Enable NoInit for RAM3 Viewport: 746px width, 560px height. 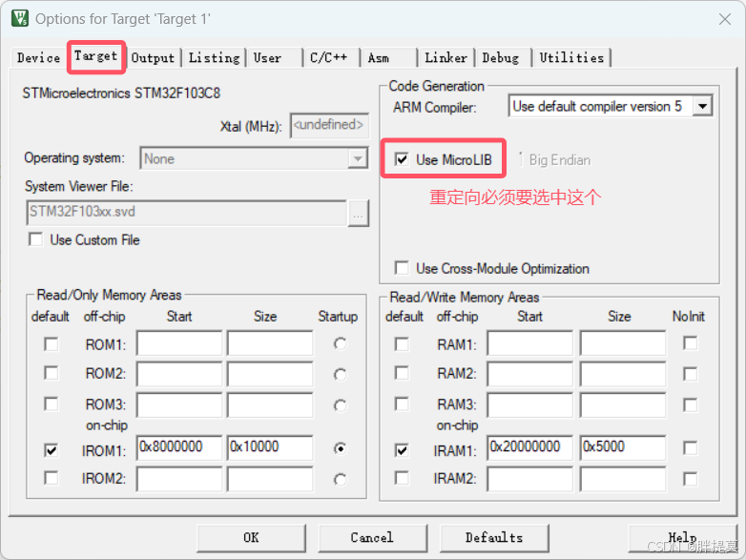(x=691, y=404)
